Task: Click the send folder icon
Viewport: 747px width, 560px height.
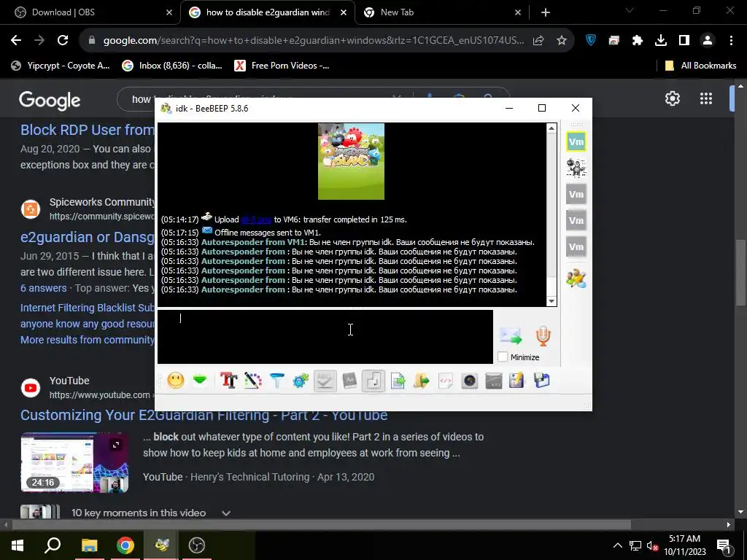Action: [422, 381]
